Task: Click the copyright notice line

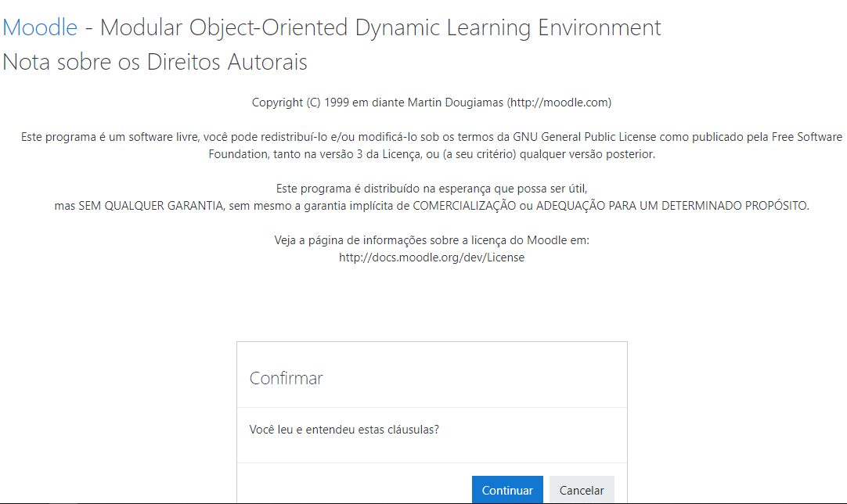Action: pos(431,102)
